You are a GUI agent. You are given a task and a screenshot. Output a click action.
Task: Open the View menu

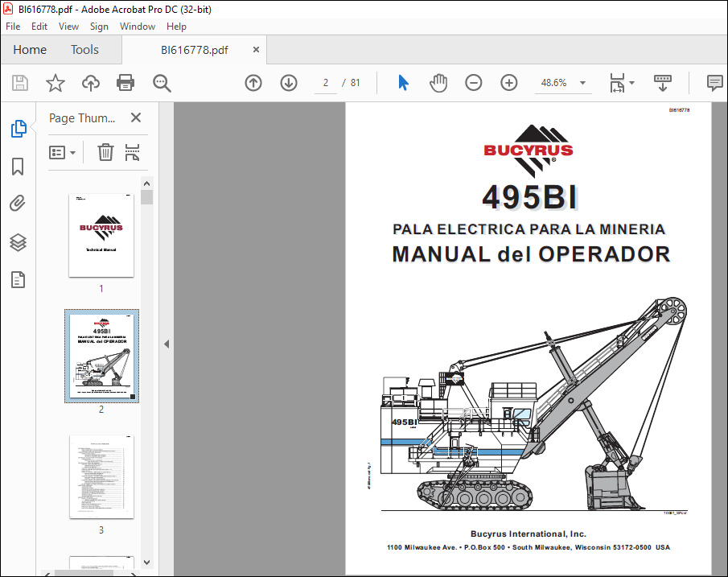(x=68, y=27)
